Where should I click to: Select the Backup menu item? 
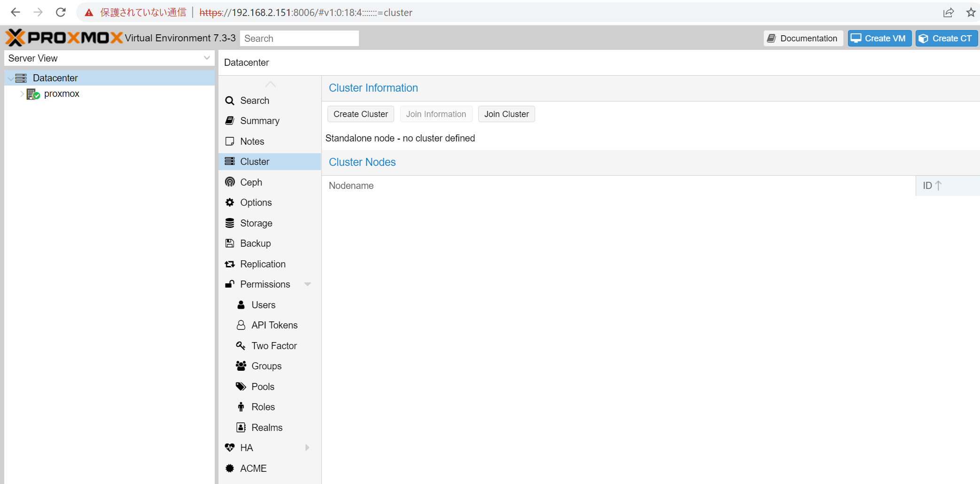[270, 243]
